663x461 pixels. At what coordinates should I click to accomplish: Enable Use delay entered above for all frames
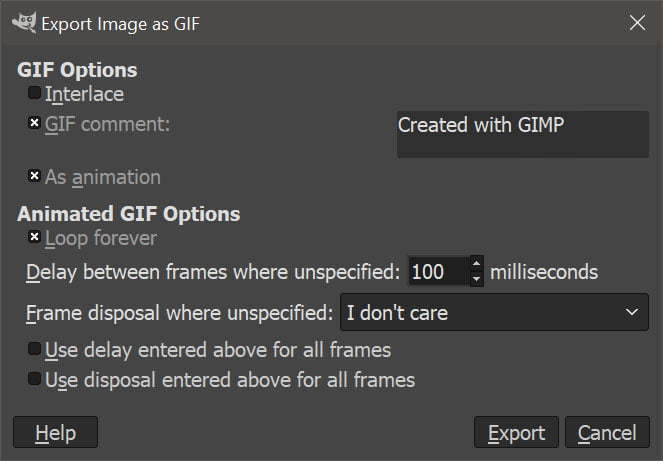pos(34,349)
